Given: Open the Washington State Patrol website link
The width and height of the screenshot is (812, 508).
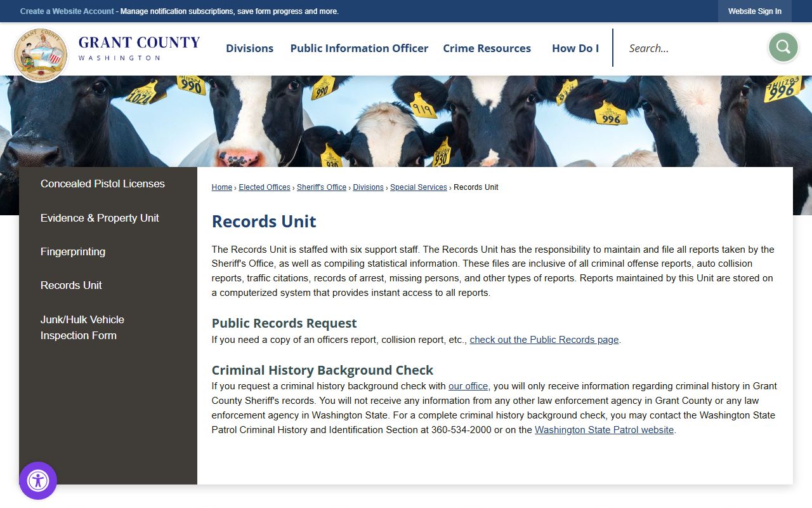Looking at the screenshot, I should [x=604, y=430].
